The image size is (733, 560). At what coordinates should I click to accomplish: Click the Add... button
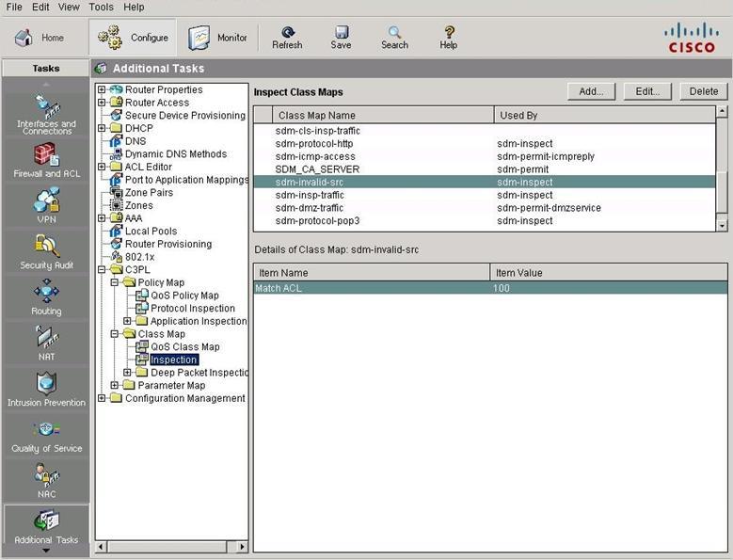591,91
